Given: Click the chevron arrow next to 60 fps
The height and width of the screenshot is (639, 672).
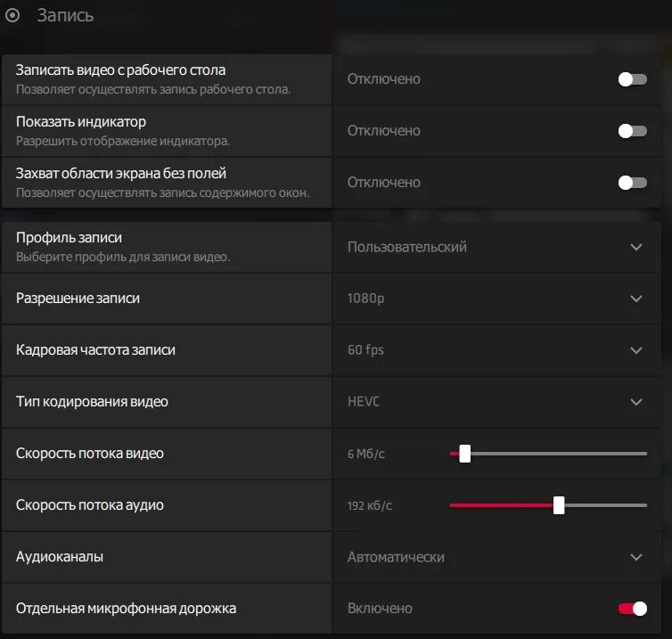Looking at the screenshot, I should point(636,350).
